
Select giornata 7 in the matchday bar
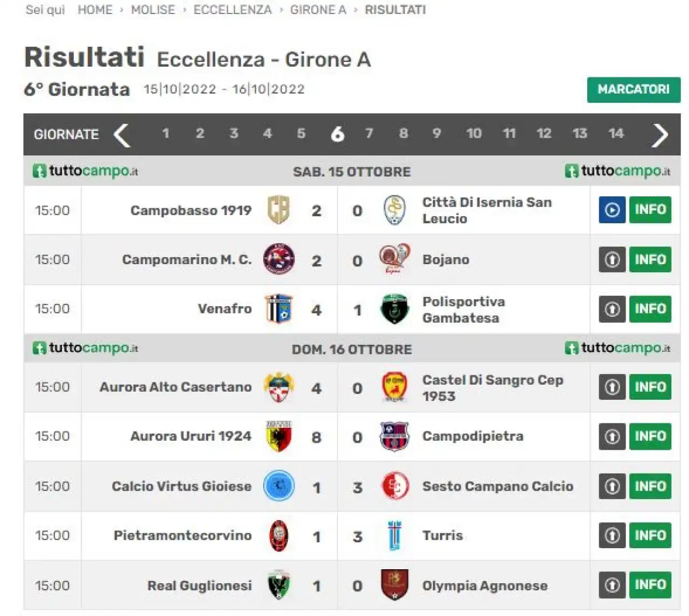[369, 133]
